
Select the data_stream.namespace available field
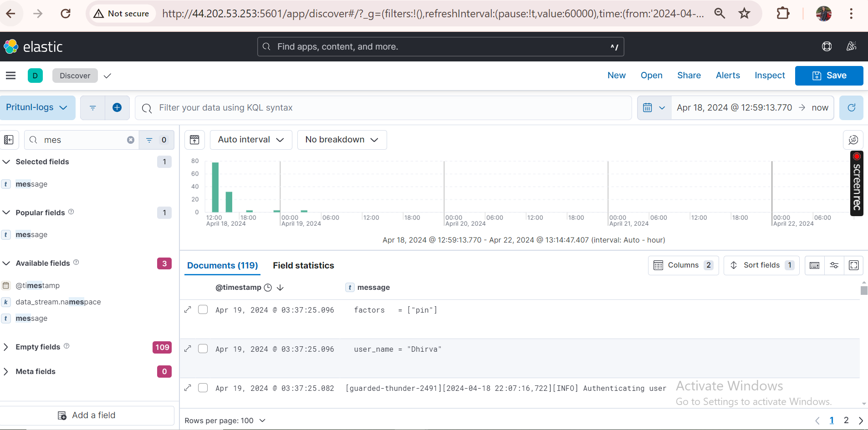58,302
